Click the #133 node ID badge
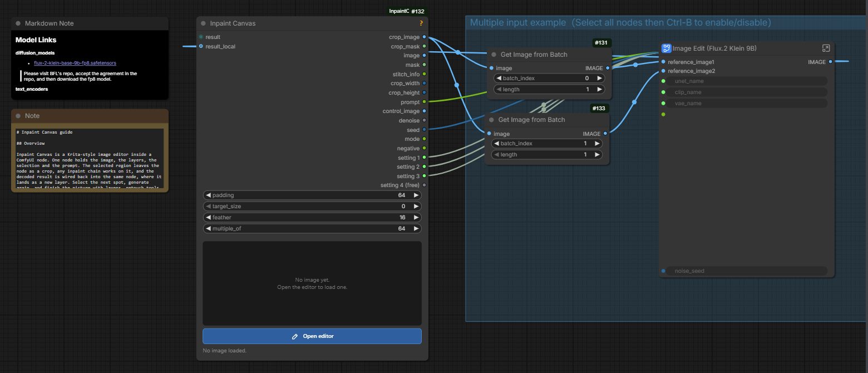Screen dimensions: 868x373 pos(599,108)
